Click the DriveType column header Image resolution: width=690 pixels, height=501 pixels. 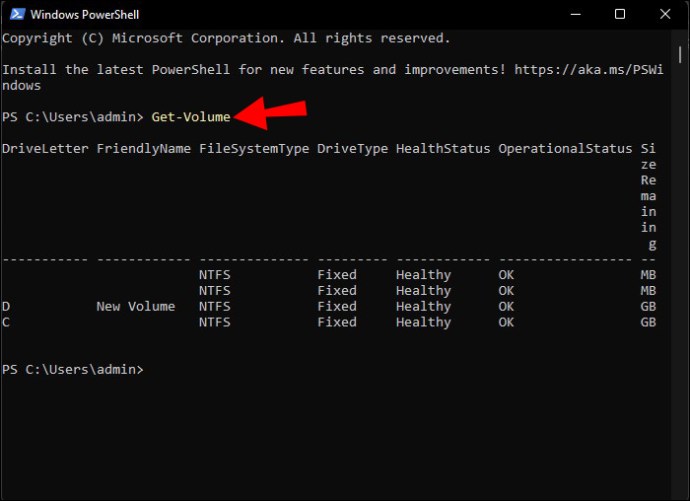pos(351,148)
